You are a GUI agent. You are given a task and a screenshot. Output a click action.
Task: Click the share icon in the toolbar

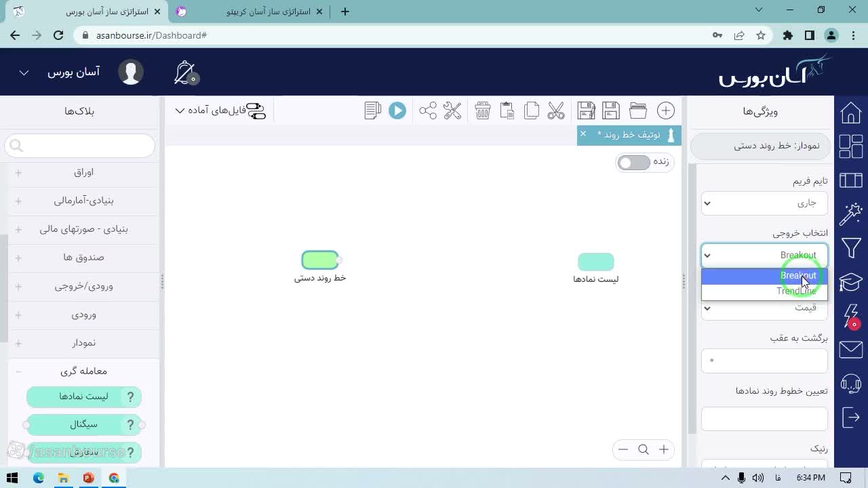428,110
